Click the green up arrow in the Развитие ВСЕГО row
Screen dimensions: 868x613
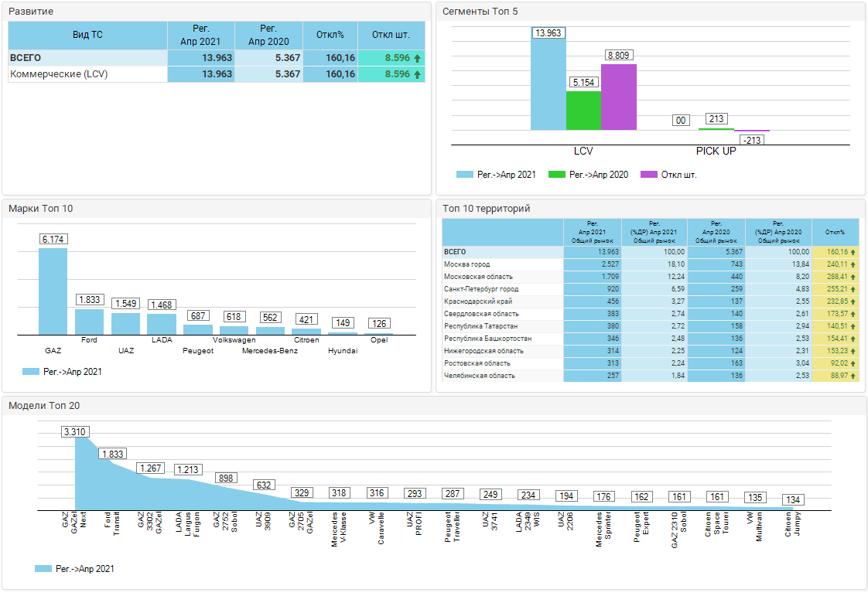418,58
